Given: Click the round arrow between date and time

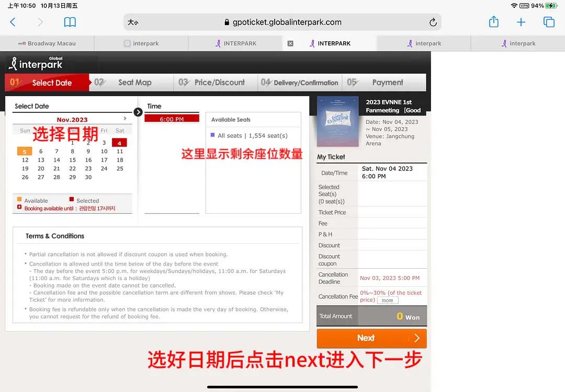Looking at the screenshot, I should pyautogui.click(x=138, y=112).
